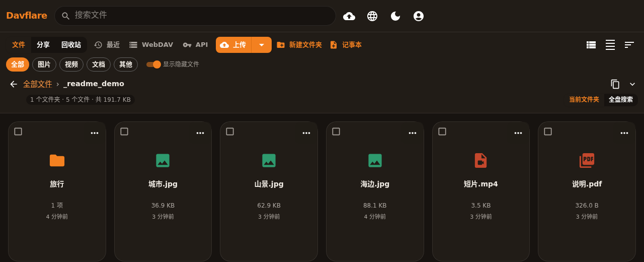Select the 城市.jpg checkbox
This screenshot has width=644, height=262.
pyautogui.click(x=124, y=132)
